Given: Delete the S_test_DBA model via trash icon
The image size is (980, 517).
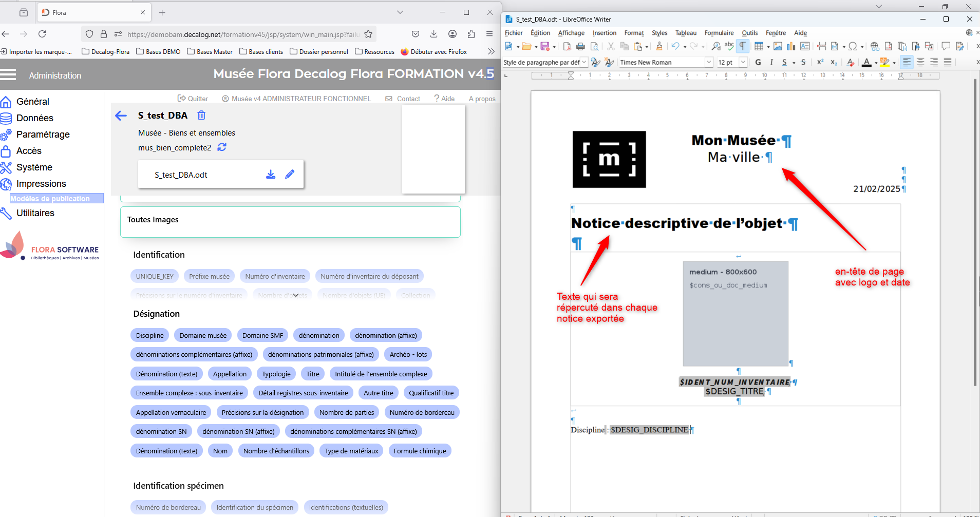Looking at the screenshot, I should [201, 116].
